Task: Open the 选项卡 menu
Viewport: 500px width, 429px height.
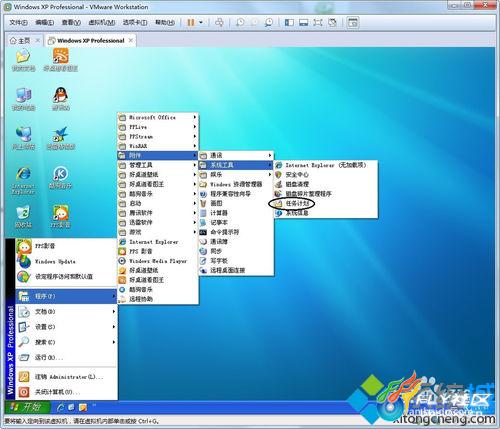Action: (135, 23)
